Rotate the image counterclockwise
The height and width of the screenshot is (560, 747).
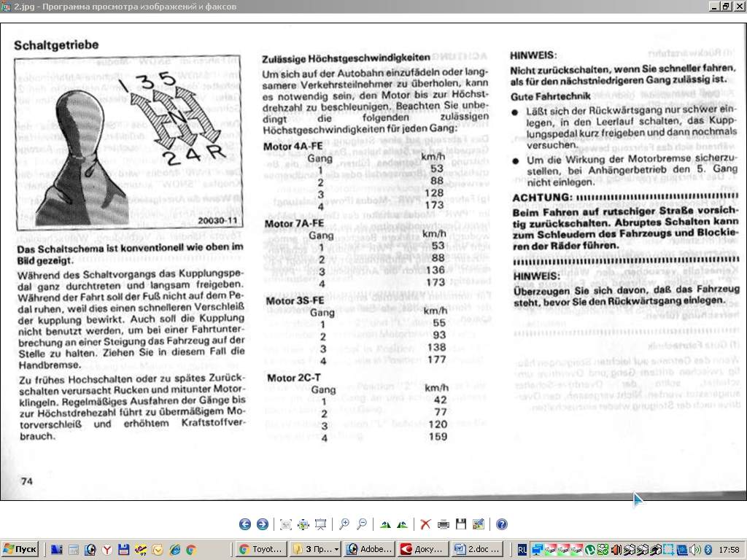point(402,524)
